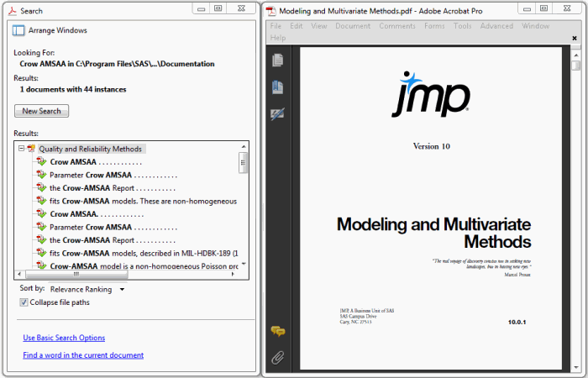
Task: Click the results list vertical scrollbar thumb
Action: click(243, 163)
